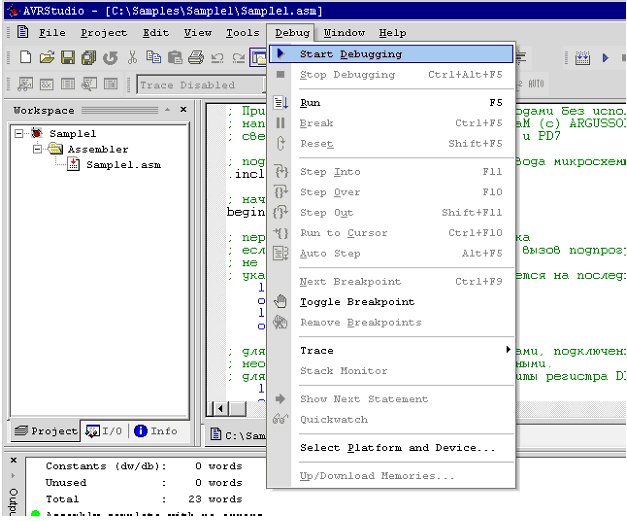Click the Save All toolbar icon
627x521 pixels.
coord(88,58)
